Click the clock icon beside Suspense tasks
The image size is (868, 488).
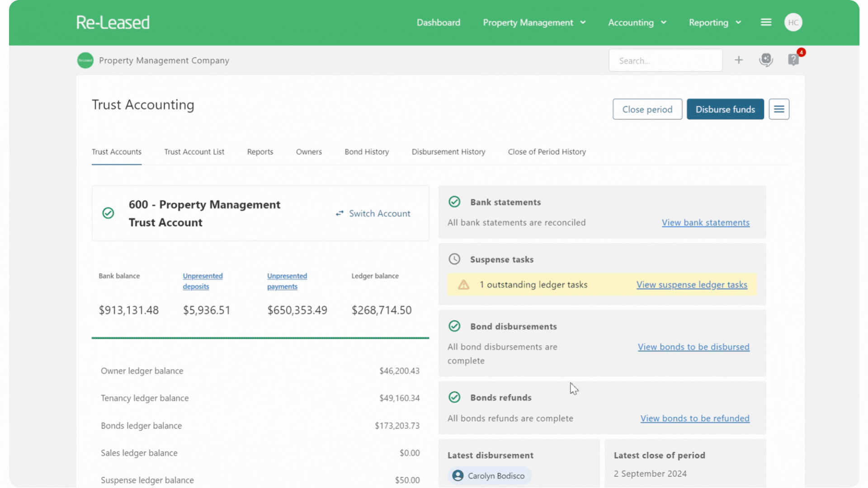point(454,259)
